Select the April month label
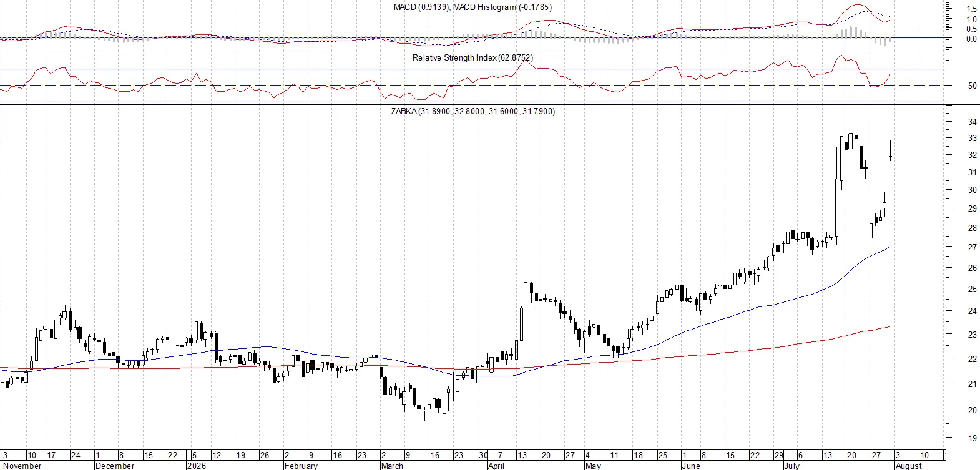 pos(496,466)
